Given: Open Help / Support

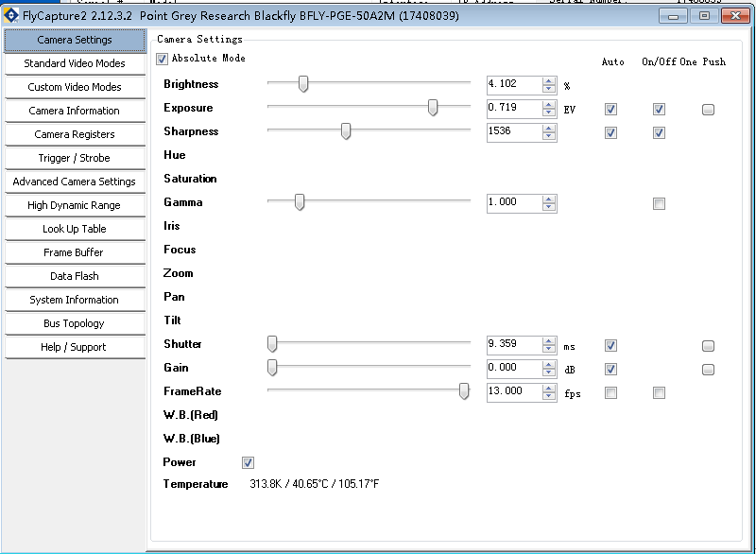Looking at the screenshot, I should (x=75, y=347).
